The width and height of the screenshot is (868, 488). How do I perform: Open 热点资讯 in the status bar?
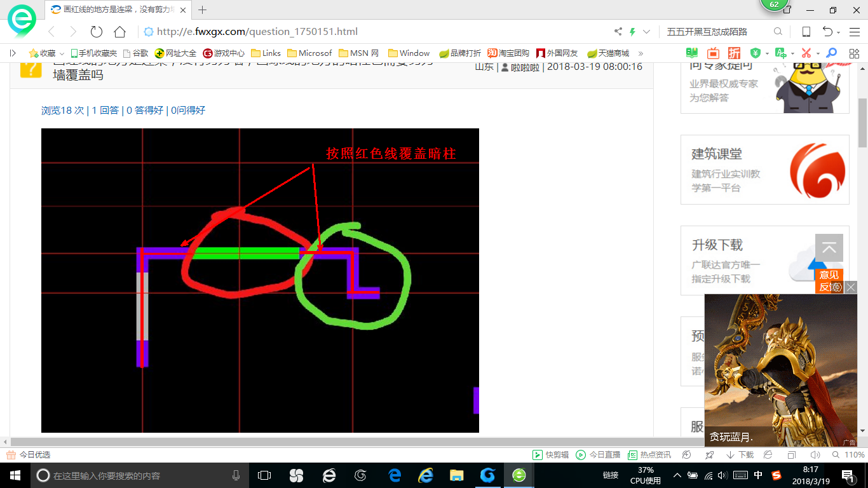point(649,455)
